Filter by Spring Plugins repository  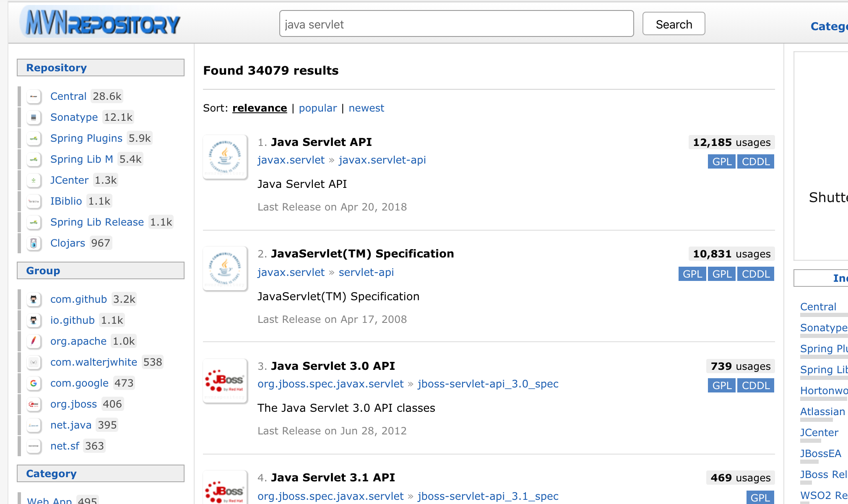point(86,138)
